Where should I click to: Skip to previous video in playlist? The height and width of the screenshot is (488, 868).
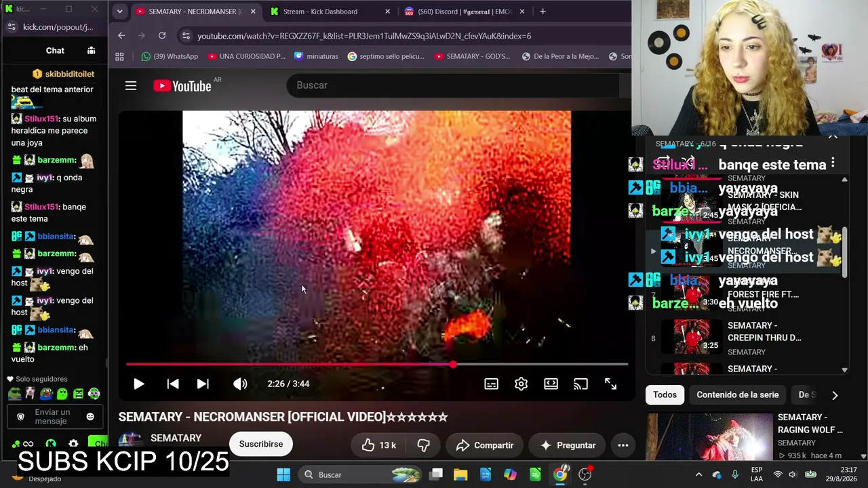(173, 384)
